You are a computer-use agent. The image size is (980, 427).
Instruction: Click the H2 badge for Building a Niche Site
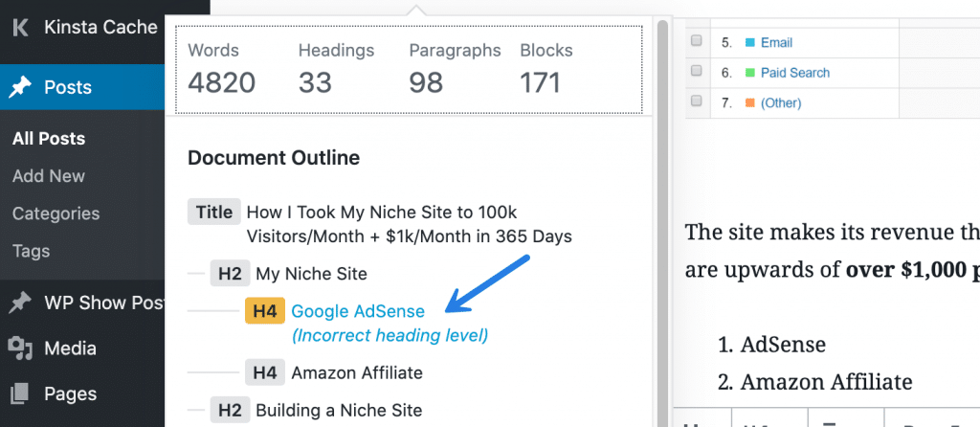pos(230,410)
